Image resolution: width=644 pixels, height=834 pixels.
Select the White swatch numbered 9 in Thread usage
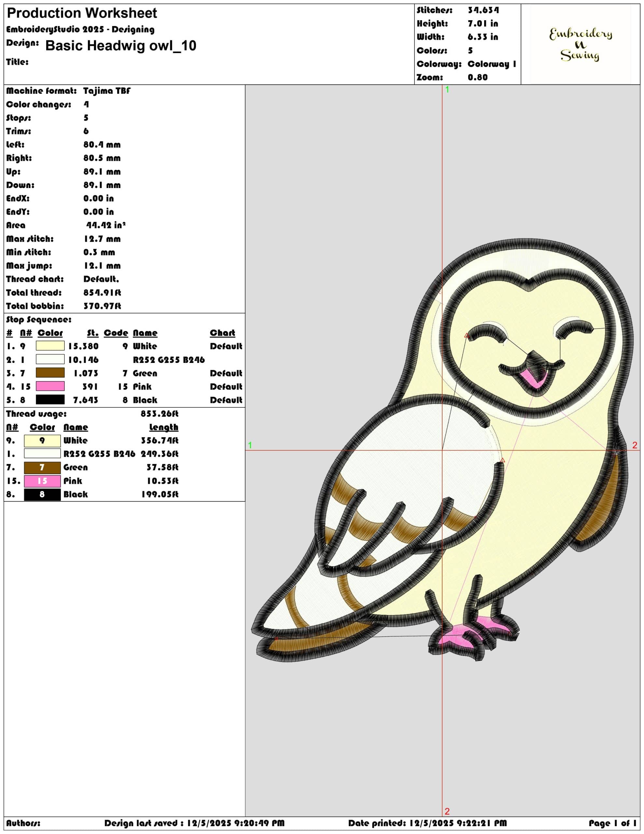(42, 441)
